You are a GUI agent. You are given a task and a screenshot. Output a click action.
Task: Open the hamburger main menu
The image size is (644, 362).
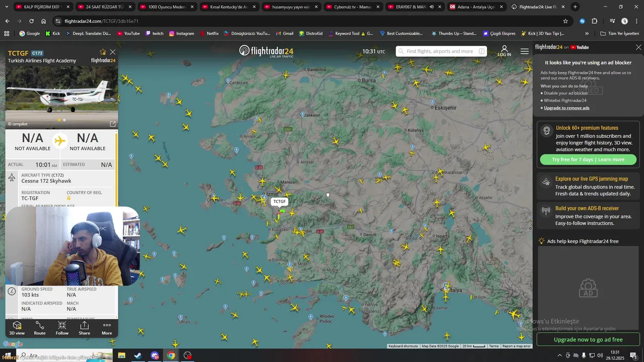(525, 51)
